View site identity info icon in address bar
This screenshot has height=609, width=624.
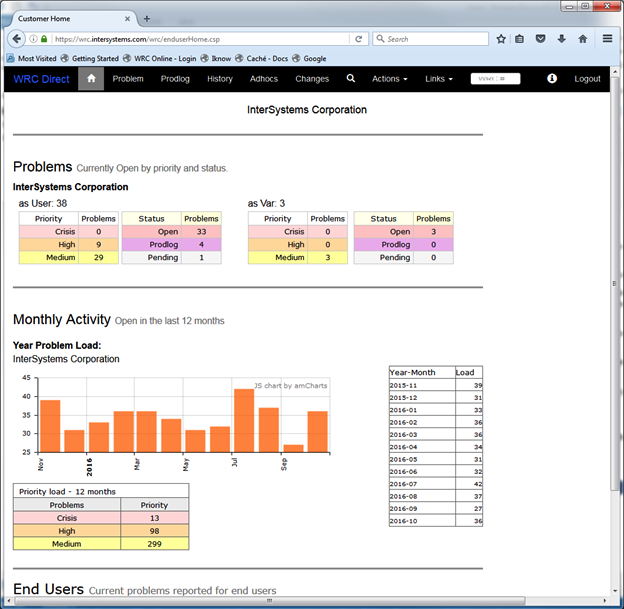pyautogui.click(x=34, y=39)
